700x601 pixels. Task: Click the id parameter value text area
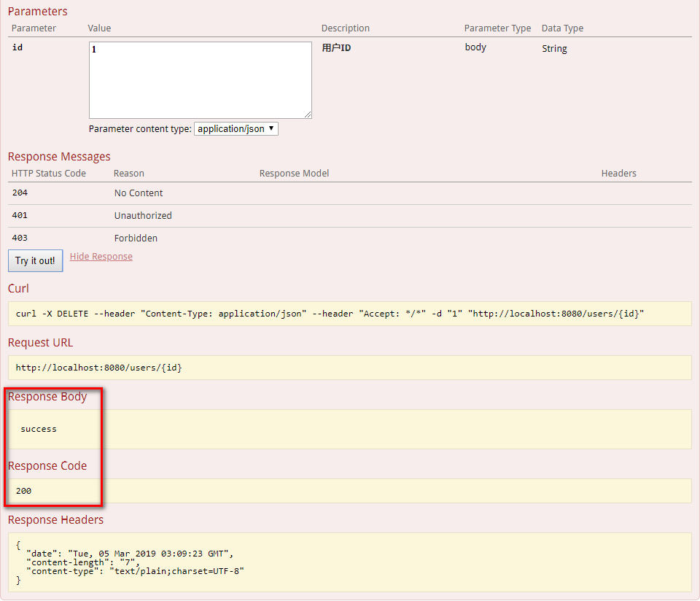[x=200, y=80]
